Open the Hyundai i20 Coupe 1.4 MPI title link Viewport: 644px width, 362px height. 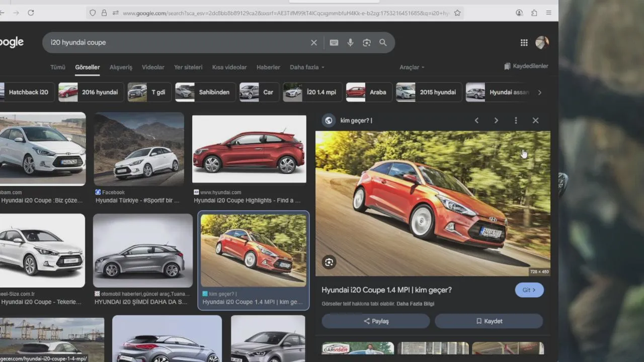point(386,290)
